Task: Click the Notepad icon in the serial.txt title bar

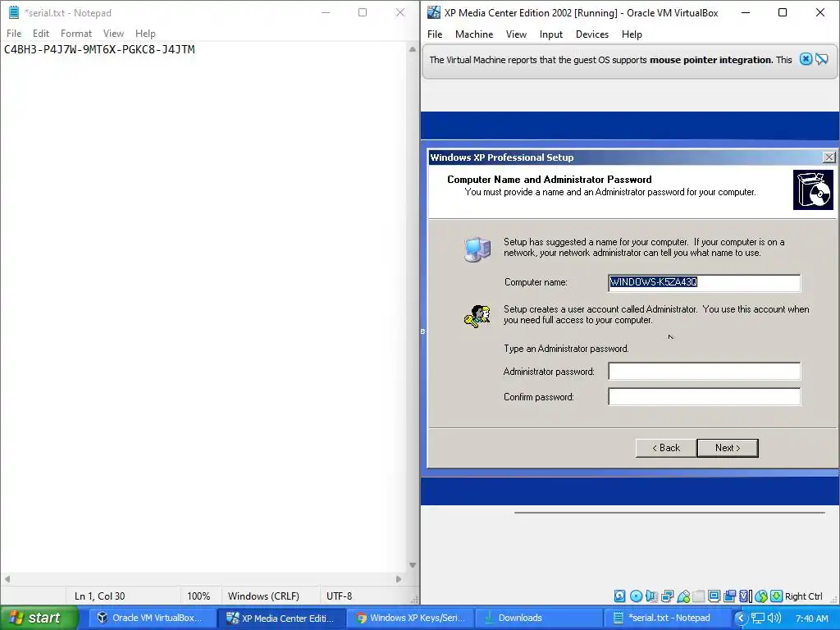Action: 13,12
